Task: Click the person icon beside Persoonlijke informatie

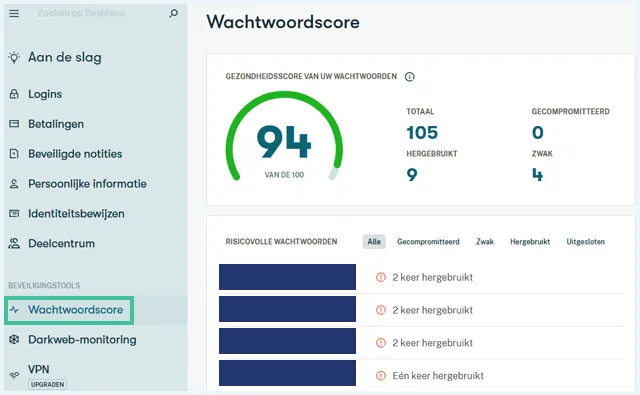Action: (14, 184)
